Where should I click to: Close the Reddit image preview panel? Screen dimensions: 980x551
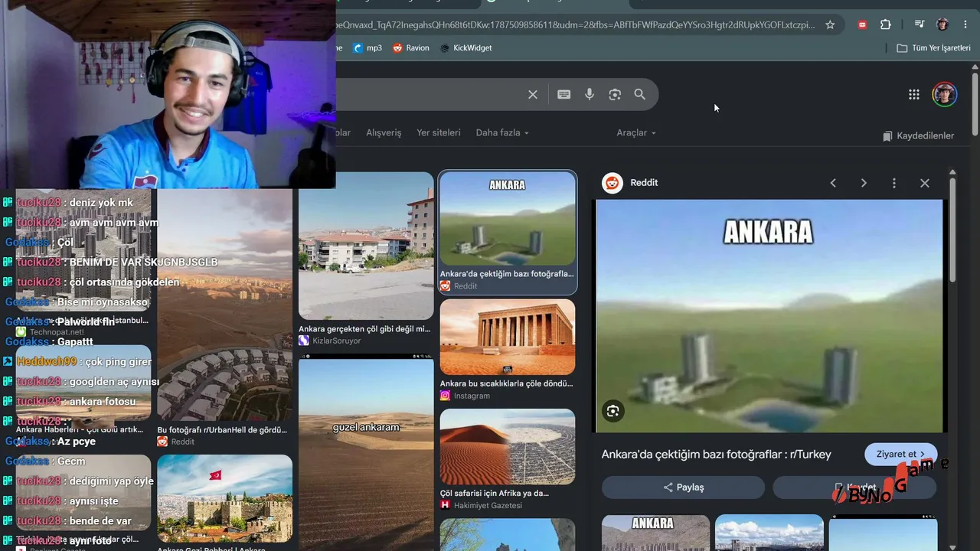(x=925, y=183)
